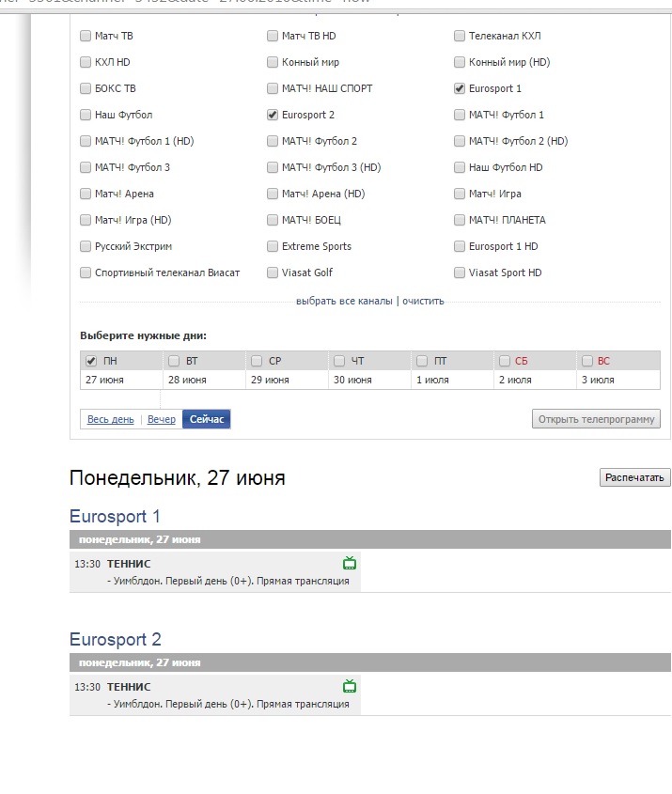Screen dimensions: 672x794
Task: Click the green TV icon under Eurosport 1
Action: (x=350, y=564)
